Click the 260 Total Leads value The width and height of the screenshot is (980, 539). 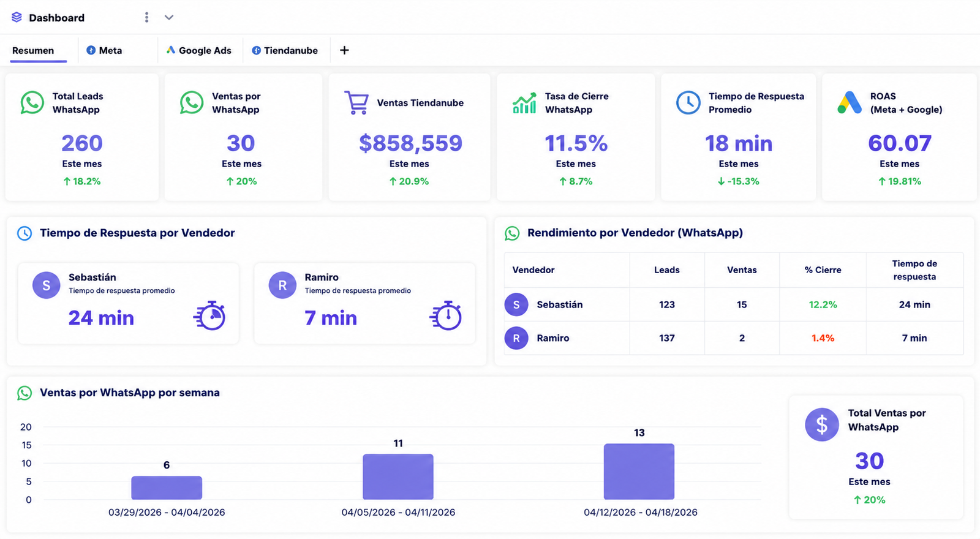(82, 143)
